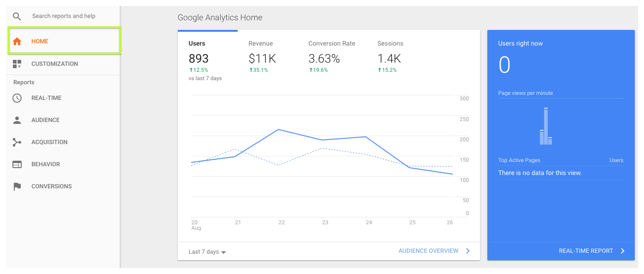The width and height of the screenshot is (644, 274).
Task: Click the Real-Time clock icon
Action: [17, 98]
